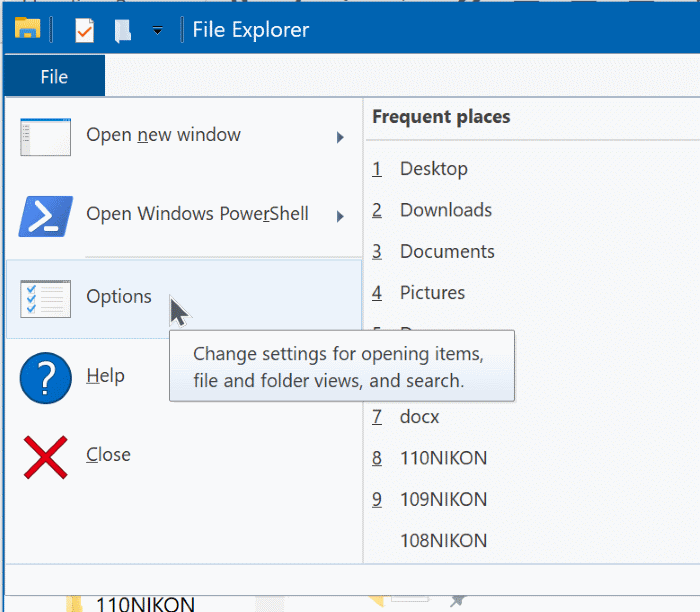Open 110NIKON from Frequent places list
The image size is (700, 612).
click(x=443, y=458)
